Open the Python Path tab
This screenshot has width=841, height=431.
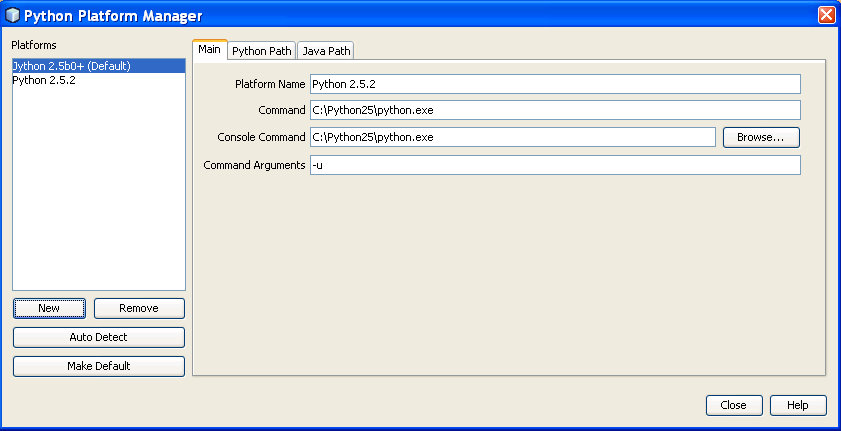[262, 51]
